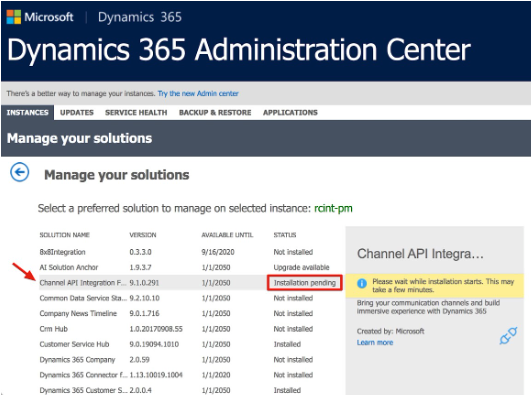Open the Service Health tab
The image size is (531, 398).
click(x=136, y=112)
